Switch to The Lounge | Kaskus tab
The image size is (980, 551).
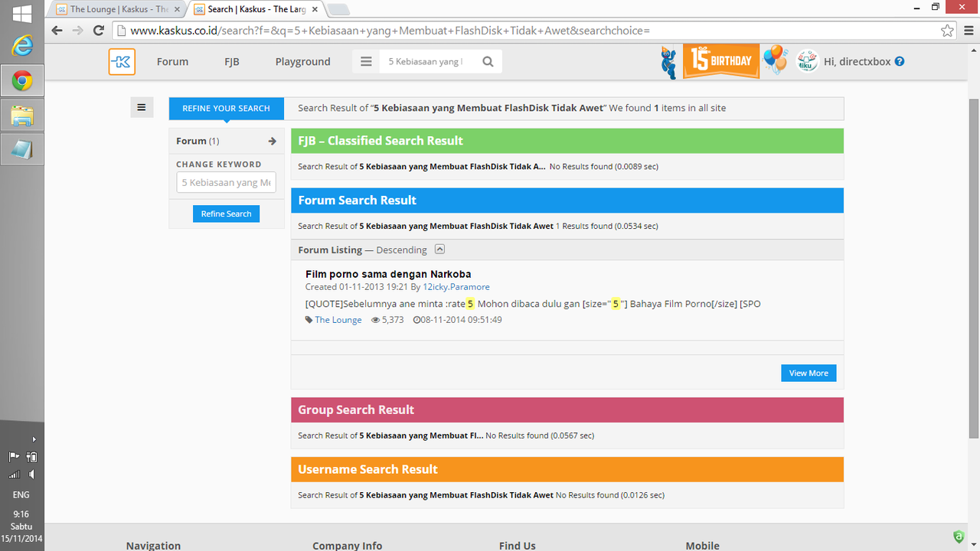click(119, 9)
